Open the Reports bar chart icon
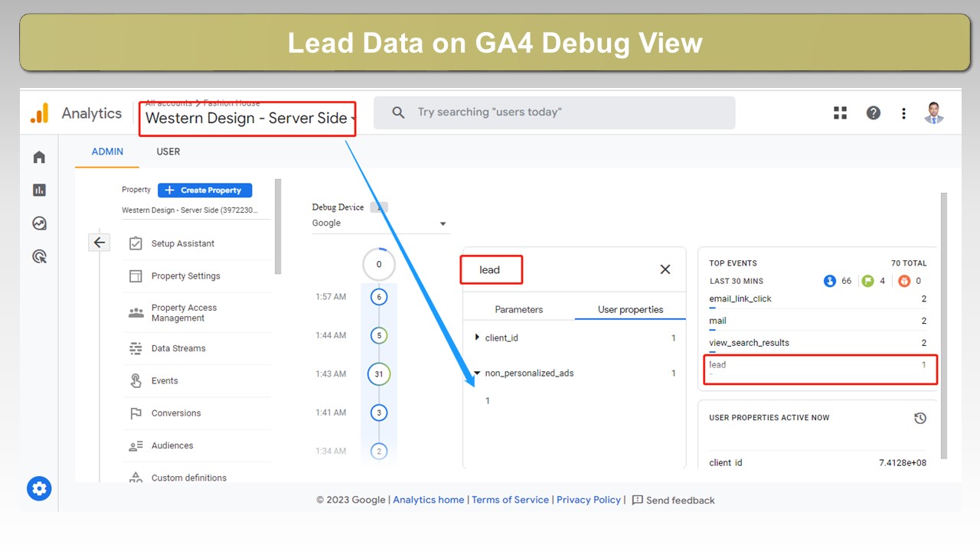The width and height of the screenshot is (980, 551). click(x=39, y=190)
